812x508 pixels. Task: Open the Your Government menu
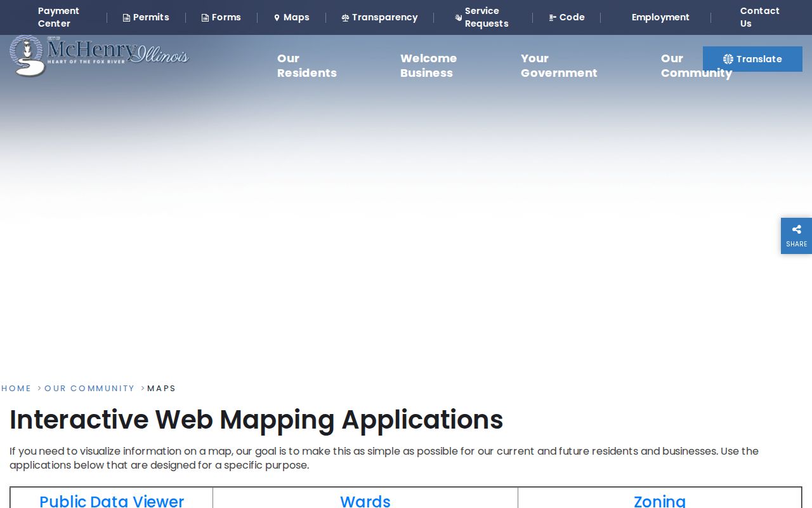pyautogui.click(x=559, y=65)
